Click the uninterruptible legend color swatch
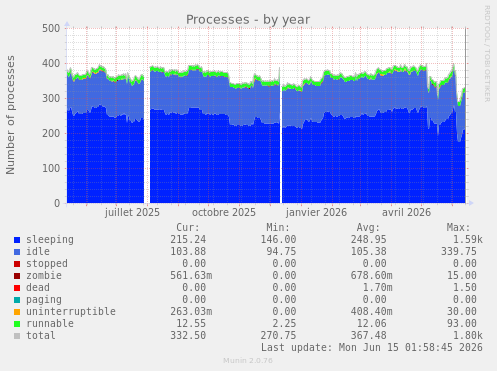The height and width of the screenshot is (371, 497). pos(17,312)
